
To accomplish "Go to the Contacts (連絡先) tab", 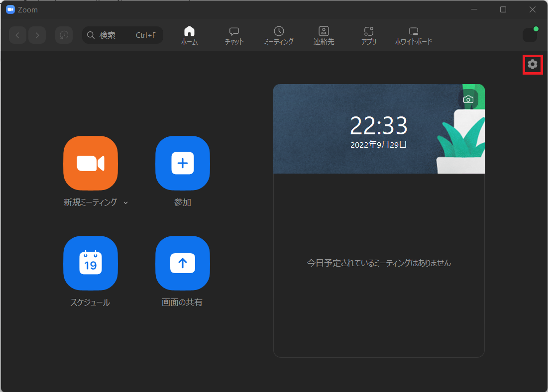I will 324,35.
